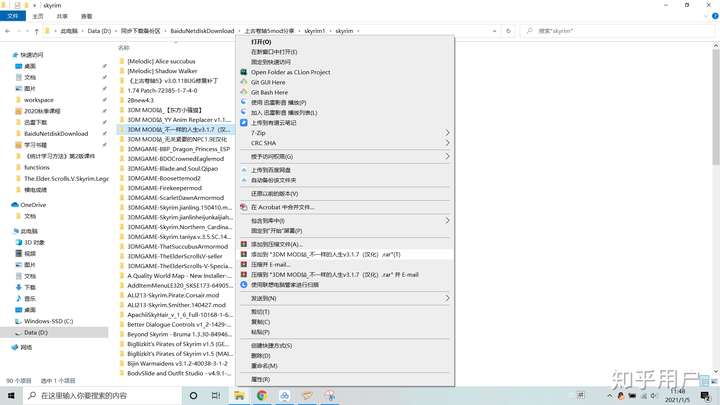Click the 下载 downloads icon in sidebar
The width and height of the screenshot is (720, 405).
(19, 287)
